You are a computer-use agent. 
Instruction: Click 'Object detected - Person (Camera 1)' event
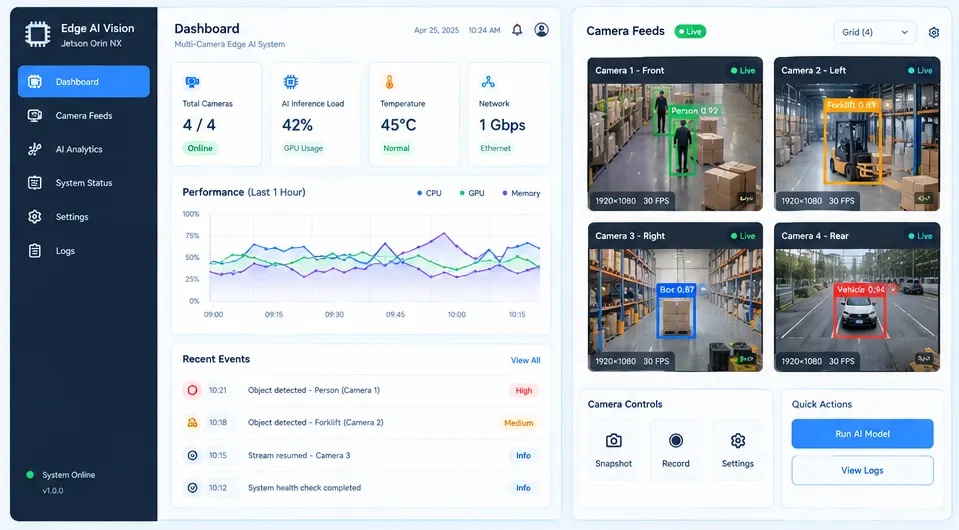point(314,390)
